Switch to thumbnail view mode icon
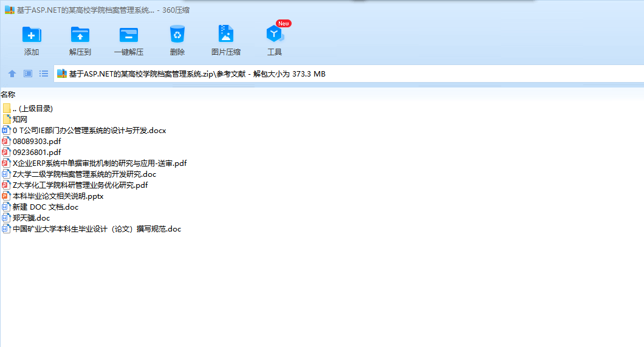Screen dimensions: 644x347 click(28, 74)
